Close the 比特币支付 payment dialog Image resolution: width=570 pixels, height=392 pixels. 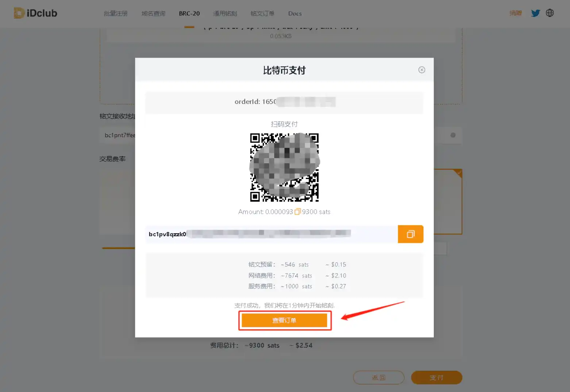click(422, 70)
